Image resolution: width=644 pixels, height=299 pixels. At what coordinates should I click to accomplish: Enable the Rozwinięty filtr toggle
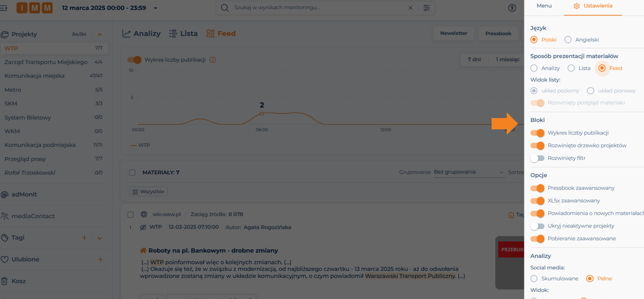pyautogui.click(x=537, y=158)
